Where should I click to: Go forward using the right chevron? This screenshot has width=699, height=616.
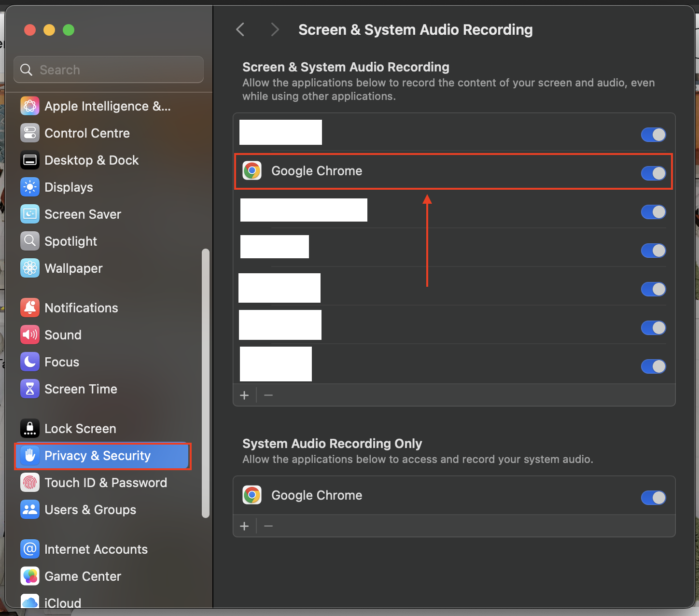275,30
